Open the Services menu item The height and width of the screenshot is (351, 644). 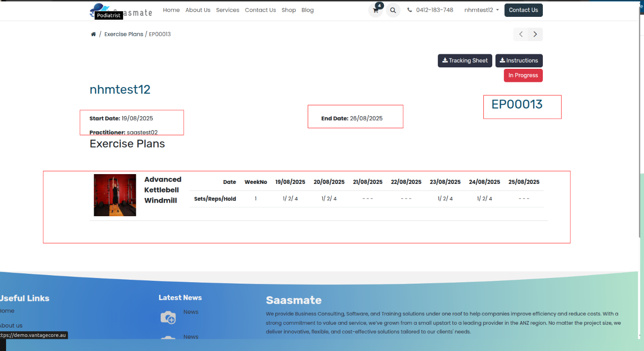tap(228, 10)
